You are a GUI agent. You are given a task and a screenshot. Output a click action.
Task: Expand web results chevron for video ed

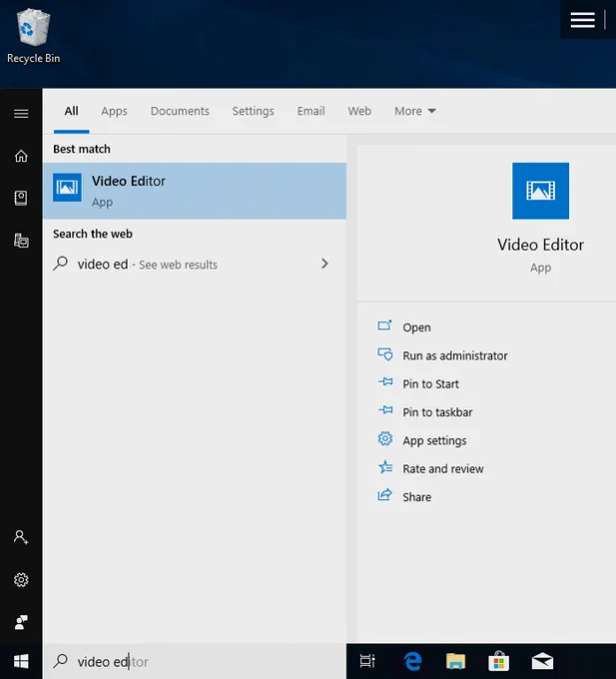point(324,264)
